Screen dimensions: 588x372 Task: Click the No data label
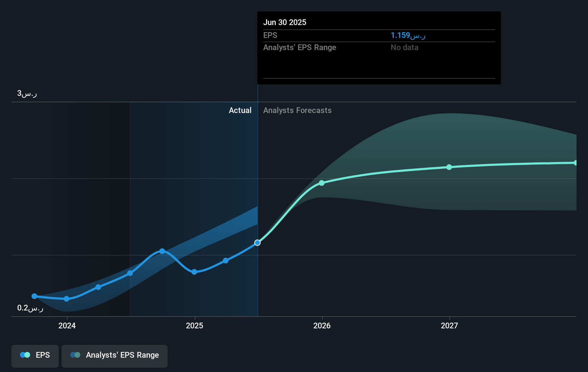[404, 47]
